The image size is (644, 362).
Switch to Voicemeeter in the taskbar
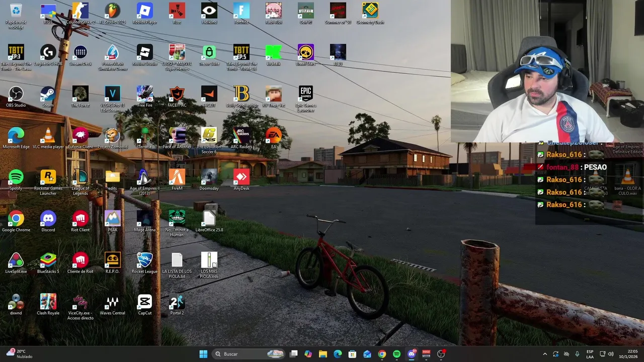coord(426,354)
